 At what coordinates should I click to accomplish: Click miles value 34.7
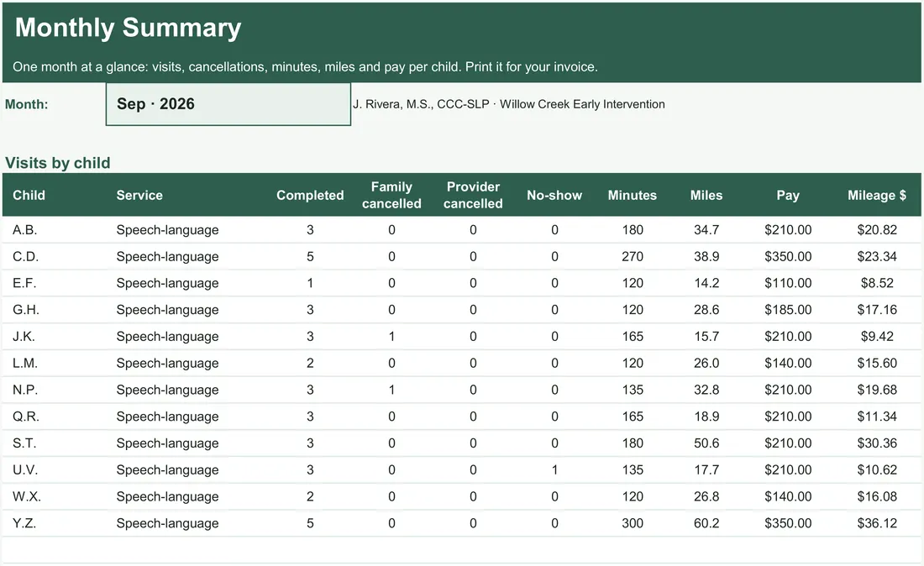pyautogui.click(x=706, y=230)
